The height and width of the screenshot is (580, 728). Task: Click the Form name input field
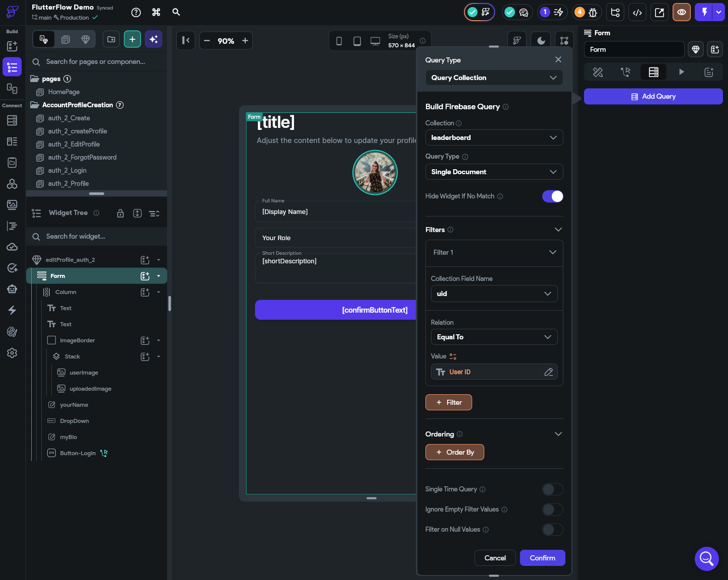coord(634,49)
